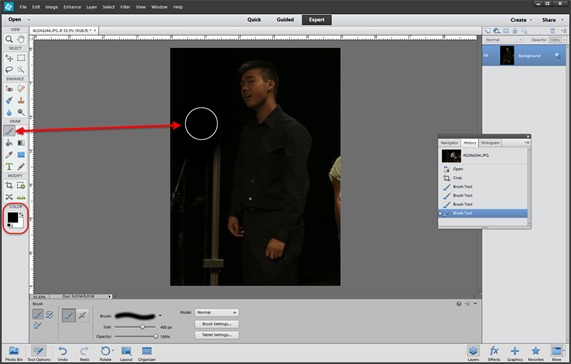The width and height of the screenshot is (571, 364).
Task: Click the foreground black color swatch
Action: [12, 217]
